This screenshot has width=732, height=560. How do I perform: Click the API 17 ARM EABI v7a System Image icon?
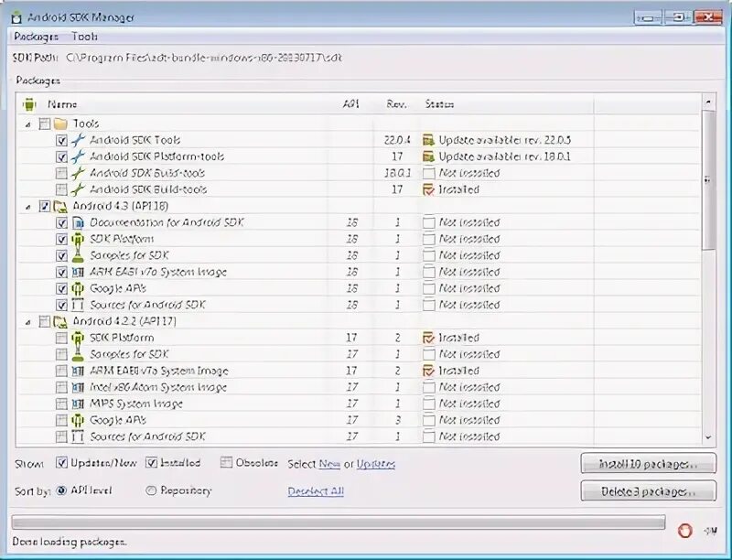coord(78,371)
